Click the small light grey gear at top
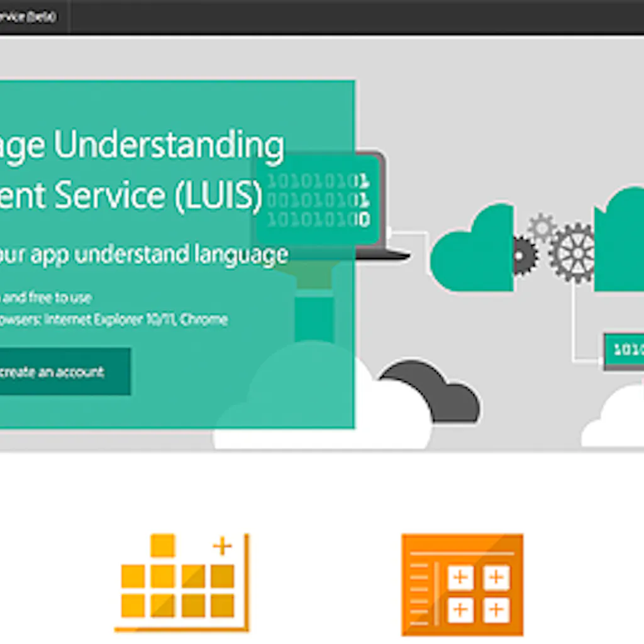This screenshot has width=644, height=644. click(x=541, y=226)
